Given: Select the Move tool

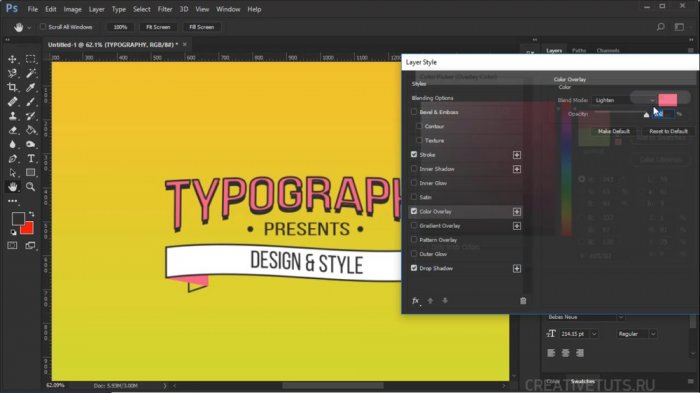Looking at the screenshot, I should [x=12, y=59].
